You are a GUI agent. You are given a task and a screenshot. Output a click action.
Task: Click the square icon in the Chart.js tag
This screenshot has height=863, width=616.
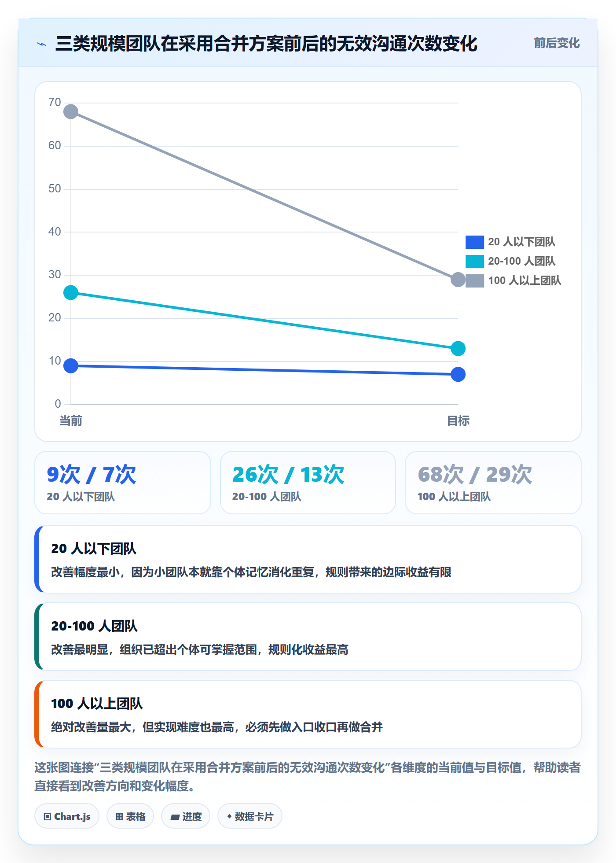click(x=48, y=817)
